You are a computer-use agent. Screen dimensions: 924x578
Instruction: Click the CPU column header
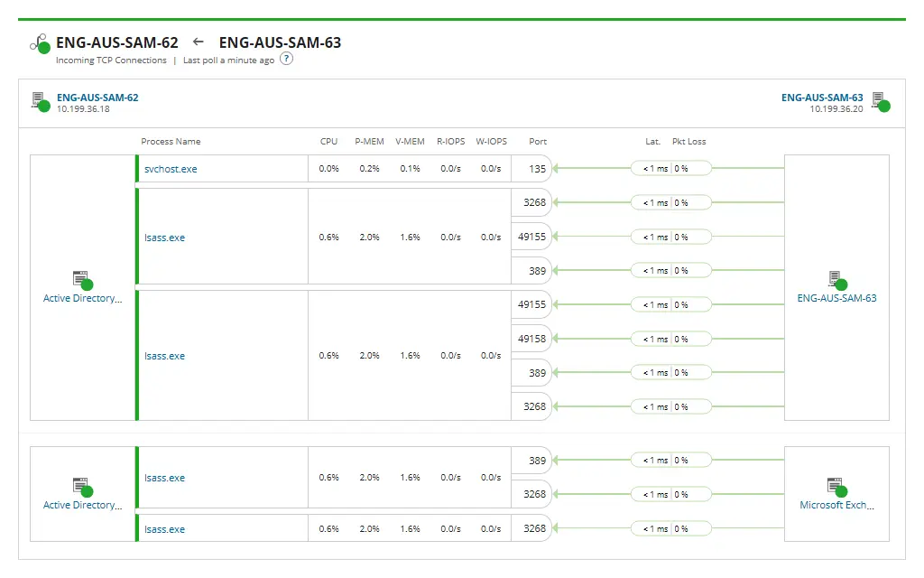coord(328,142)
